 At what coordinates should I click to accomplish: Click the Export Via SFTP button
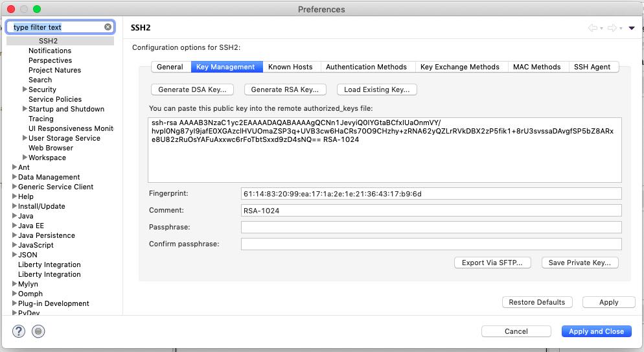492,263
